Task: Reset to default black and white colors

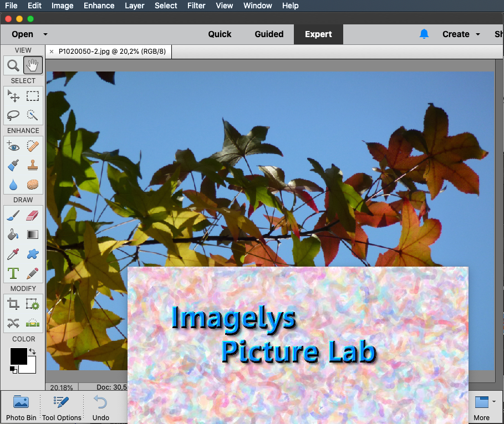Action: [13, 370]
